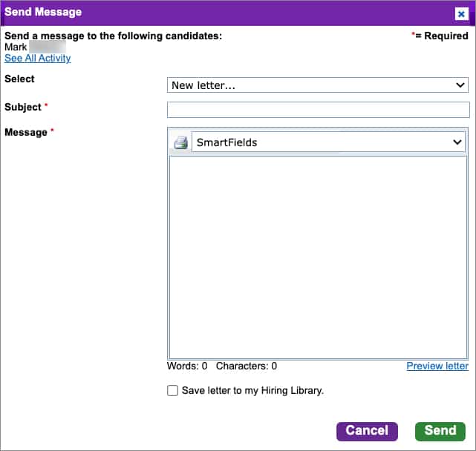
Task: Open the See All Activity link
Action: 38,59
